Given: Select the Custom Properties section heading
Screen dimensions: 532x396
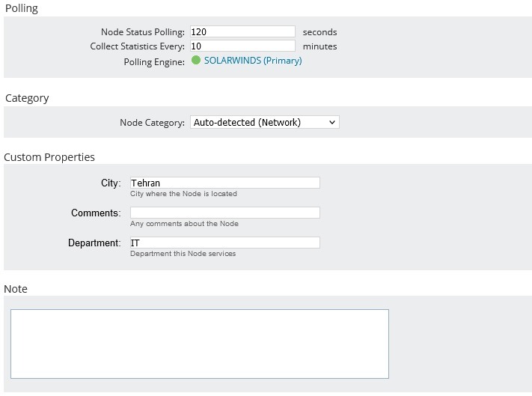Looking at the screenshot, I should tap(49, 157).
